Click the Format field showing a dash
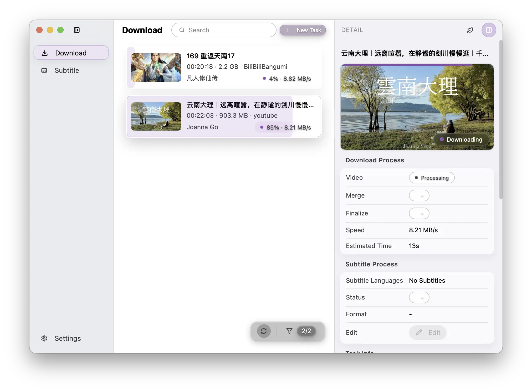The image size is (532, 392). click(x=410, y=314)
